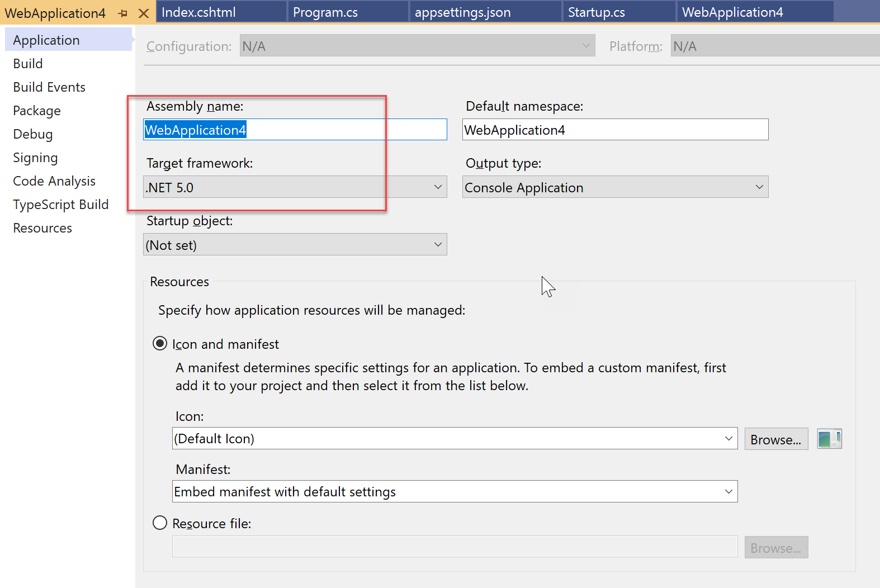
Task: Select the Resource file radio button
Action: [x=160, y=523]
